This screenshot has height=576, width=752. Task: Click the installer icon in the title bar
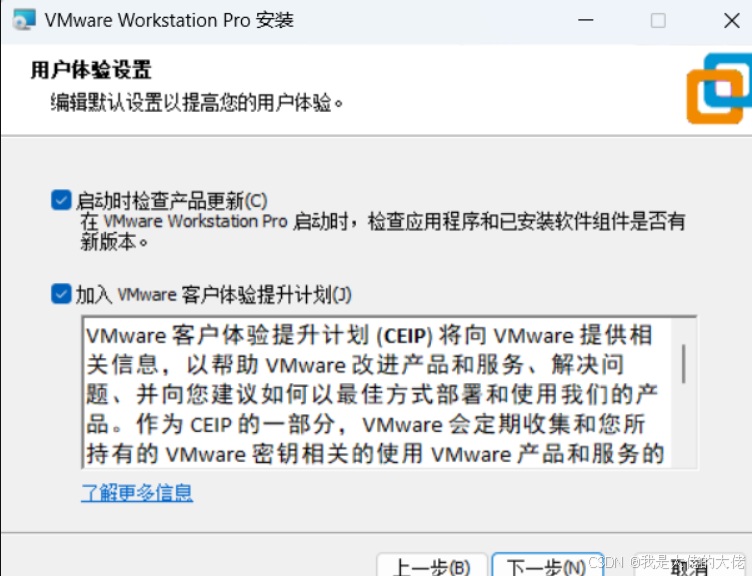pyautogui.click(x=24, y=20)
